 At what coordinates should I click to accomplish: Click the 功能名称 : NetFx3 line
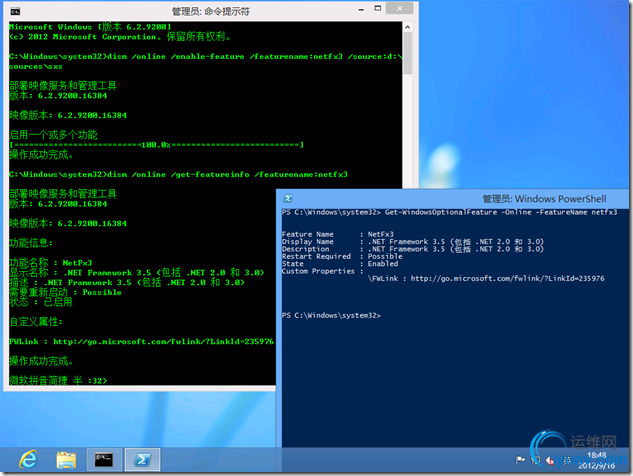tap(51, 263)
